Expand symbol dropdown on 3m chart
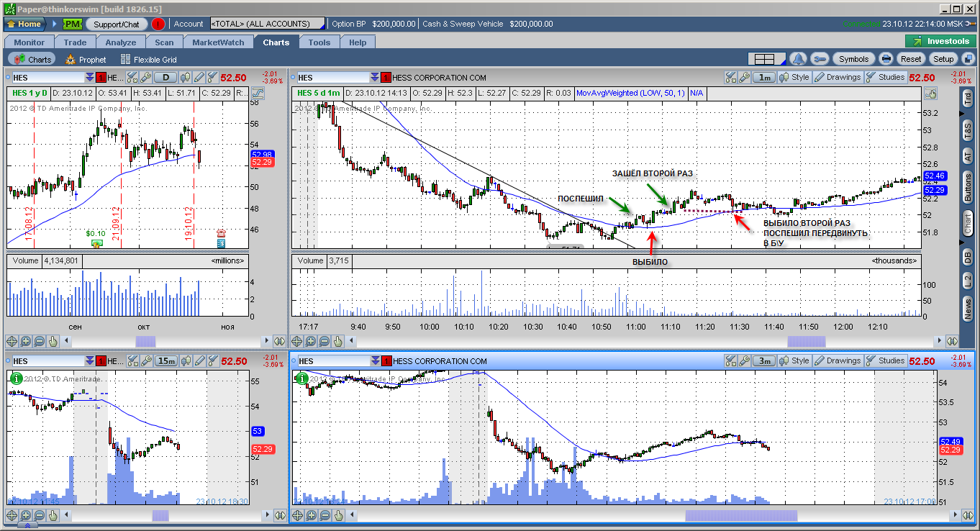Screen dimensions: 980x531 (x=375, y=360)
